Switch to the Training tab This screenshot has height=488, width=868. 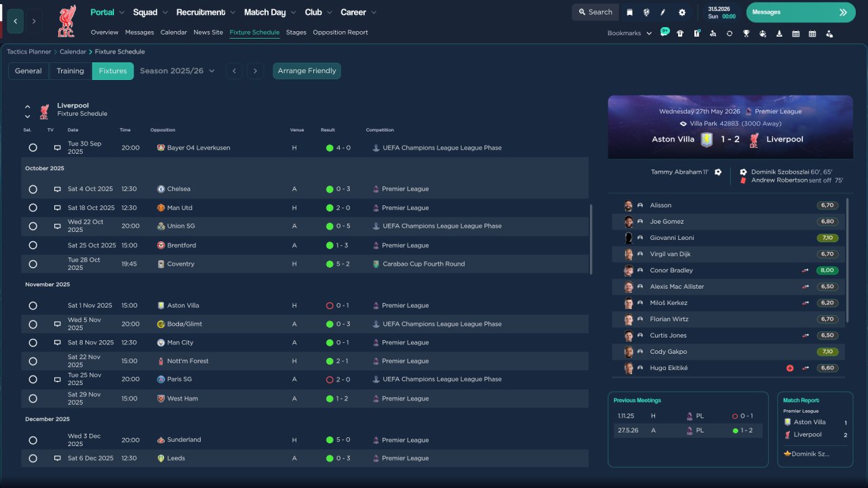click(70, 71)
